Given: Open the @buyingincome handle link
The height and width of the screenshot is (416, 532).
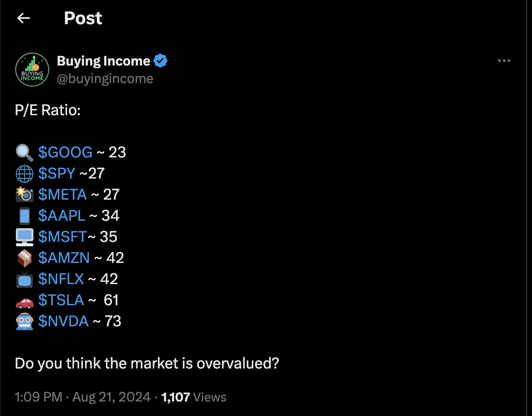Looking at the screenshot, I should click(x=105, y=79).
